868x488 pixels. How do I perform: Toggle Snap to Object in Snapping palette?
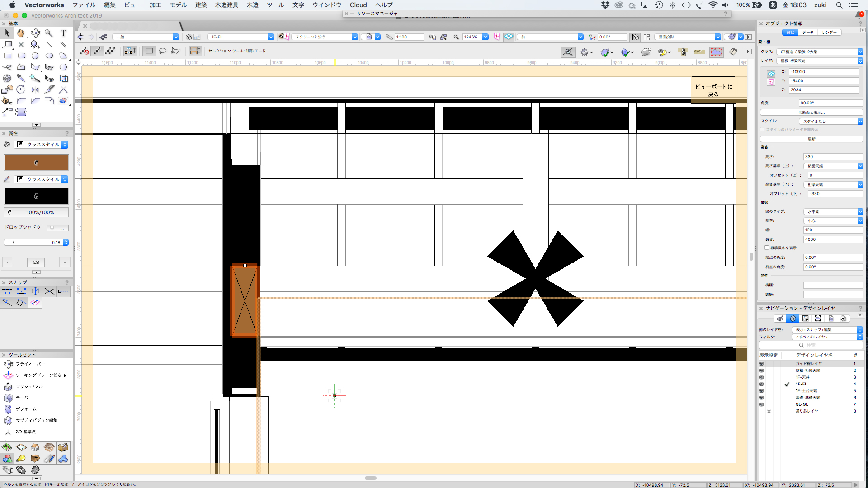click(x=21, y=291)
